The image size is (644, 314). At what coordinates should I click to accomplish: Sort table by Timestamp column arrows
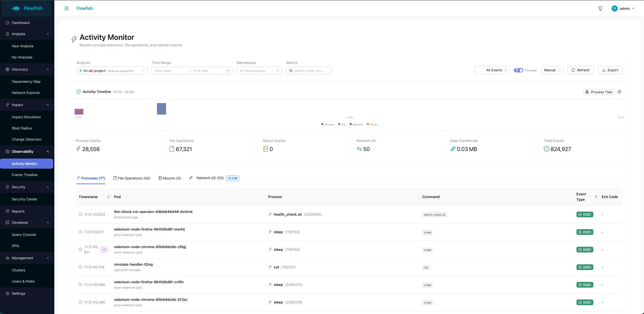[108, 197]
